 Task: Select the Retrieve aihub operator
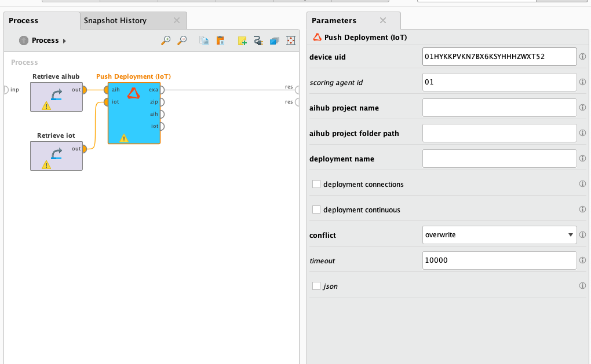point(56,96)
